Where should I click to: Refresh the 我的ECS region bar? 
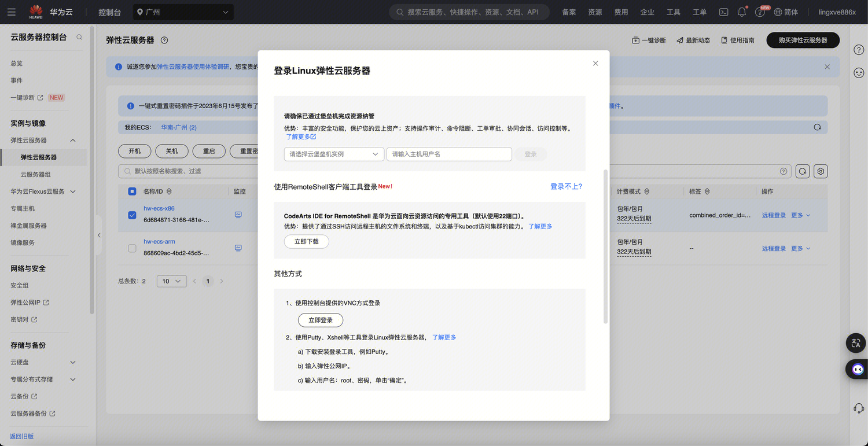point(817,127)
